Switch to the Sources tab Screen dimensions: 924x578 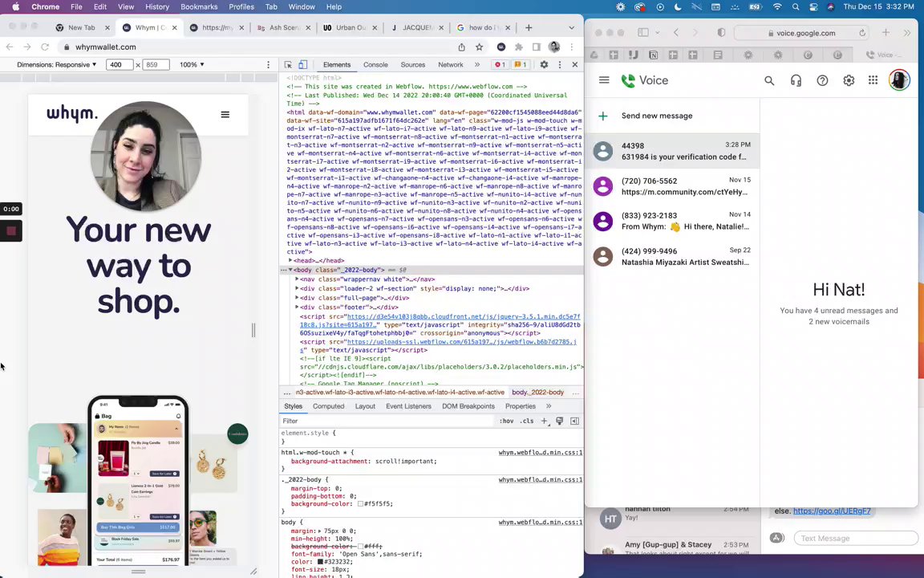point(412,65)
